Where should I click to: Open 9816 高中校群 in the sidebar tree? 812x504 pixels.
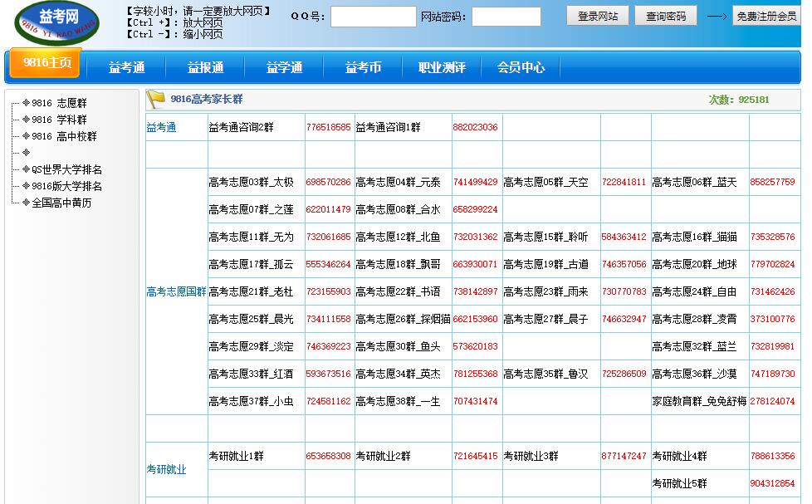point(64,136)
